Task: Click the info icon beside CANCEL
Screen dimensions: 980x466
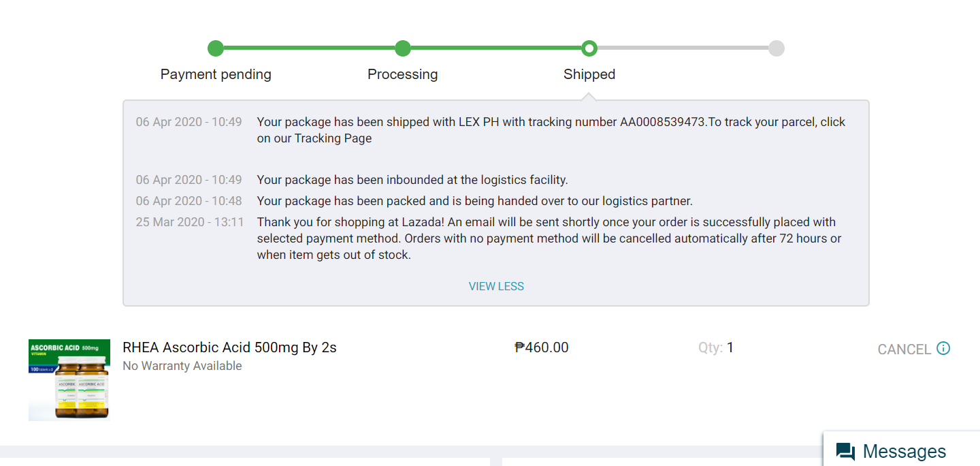Action: [943, 348]
